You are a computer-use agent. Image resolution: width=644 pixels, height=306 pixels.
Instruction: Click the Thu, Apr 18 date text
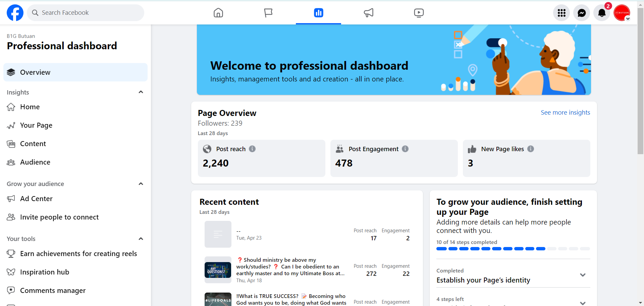pyautogui.click(x=249, y=281)
